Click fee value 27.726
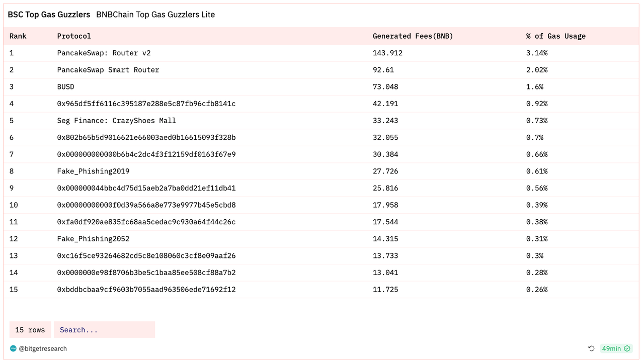The height and width of the screenshot is (363, 644). (x=385, y=171)
